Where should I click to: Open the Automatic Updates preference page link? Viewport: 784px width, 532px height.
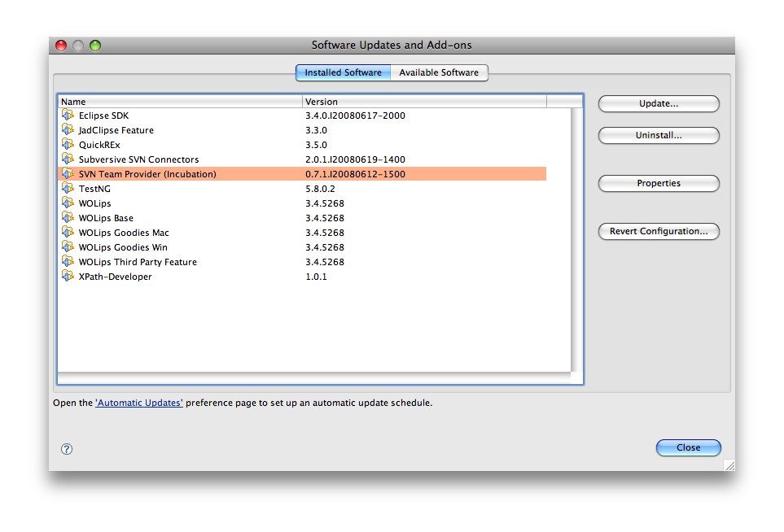138,402
